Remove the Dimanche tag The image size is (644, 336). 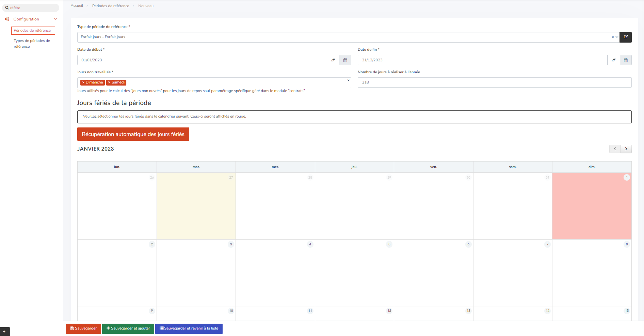pos(83,82)
